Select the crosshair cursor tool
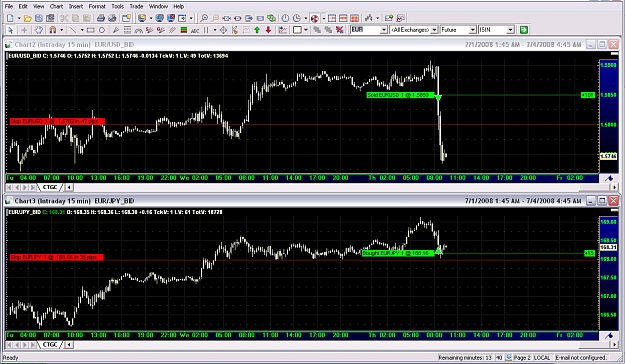The height and width of the screenshot is (364, 625). (24, 30)
